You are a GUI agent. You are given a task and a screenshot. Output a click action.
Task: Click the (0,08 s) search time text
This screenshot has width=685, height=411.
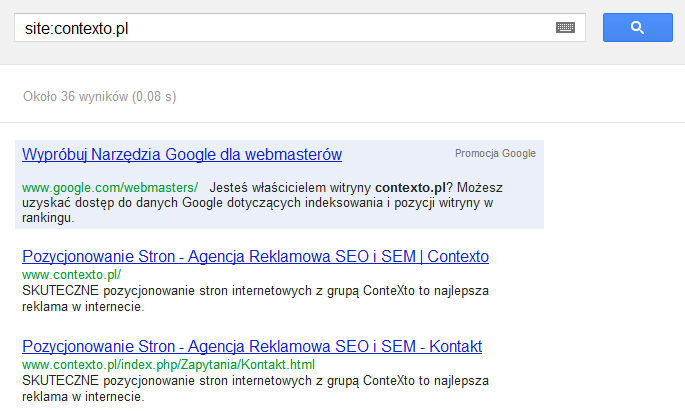(x=155, y=97)
